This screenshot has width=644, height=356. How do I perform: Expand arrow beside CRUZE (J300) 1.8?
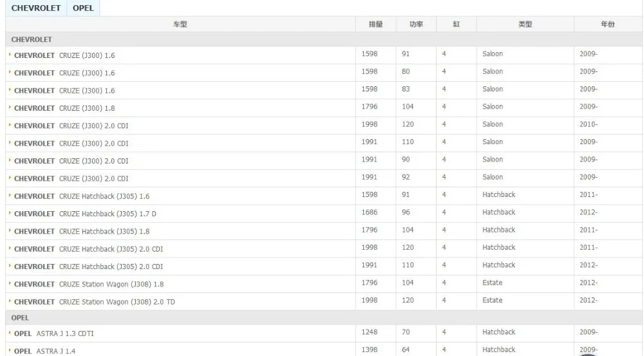[x=10, y=108]
